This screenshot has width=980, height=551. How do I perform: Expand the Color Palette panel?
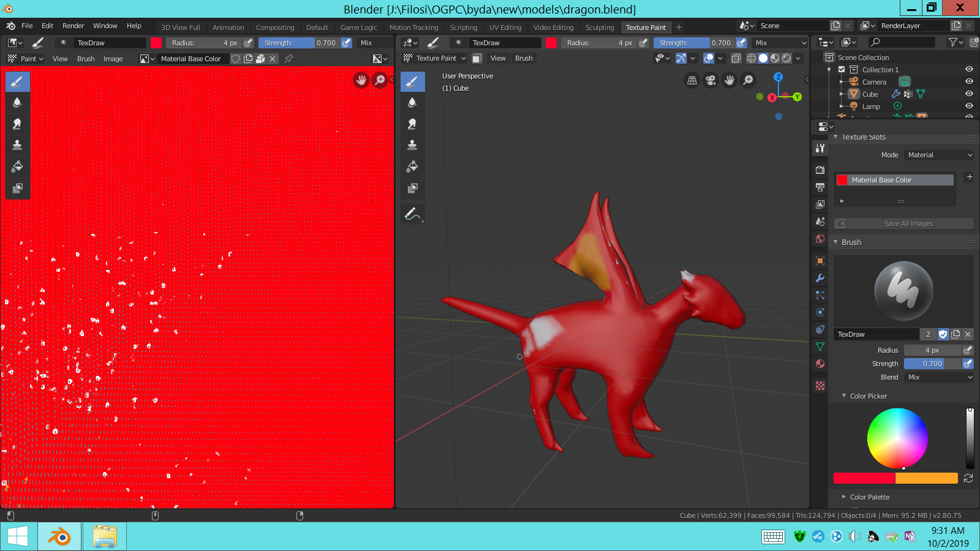tap(869, 497)
